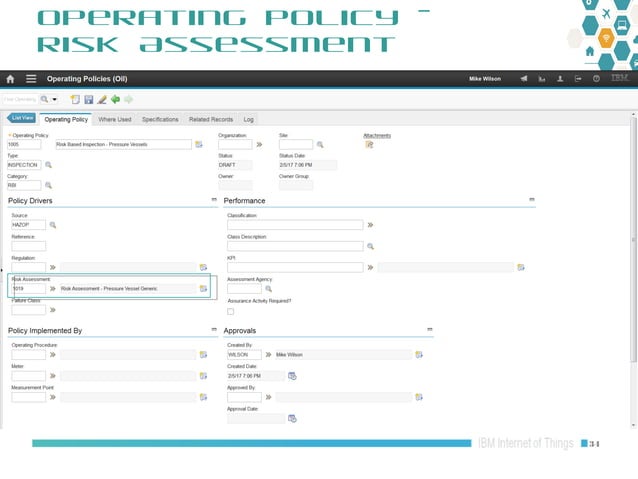Screen dimensions: 638x479
Task: Click the Operating Policy number field
Action: click(24, 144)
